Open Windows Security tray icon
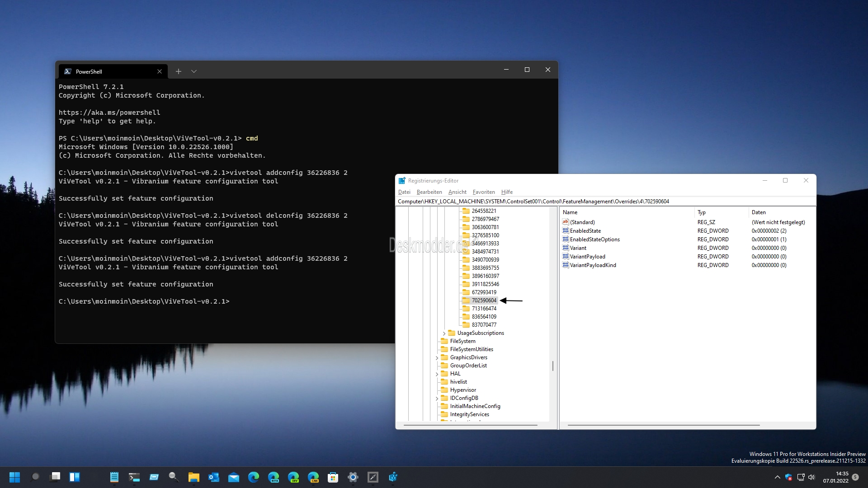Screen dimensions: 868x488 click(x=789, y=477)
